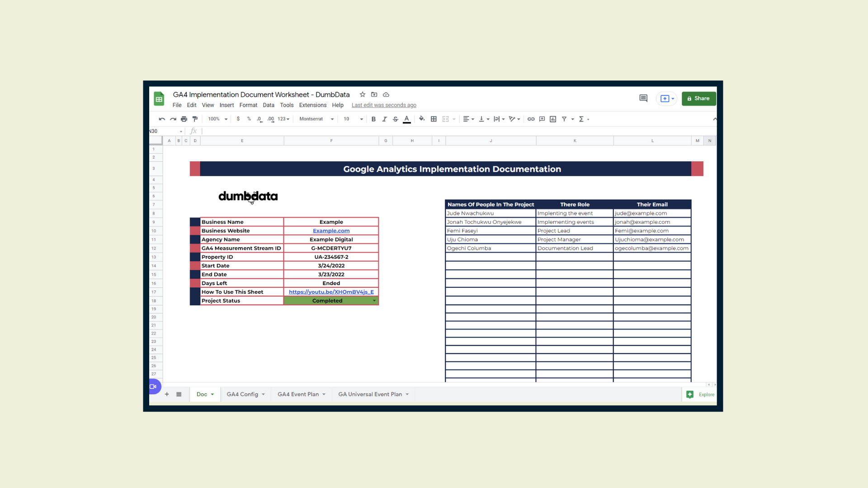
Task: Open the fill color bucket tool
Action: (x=422, y=119)
